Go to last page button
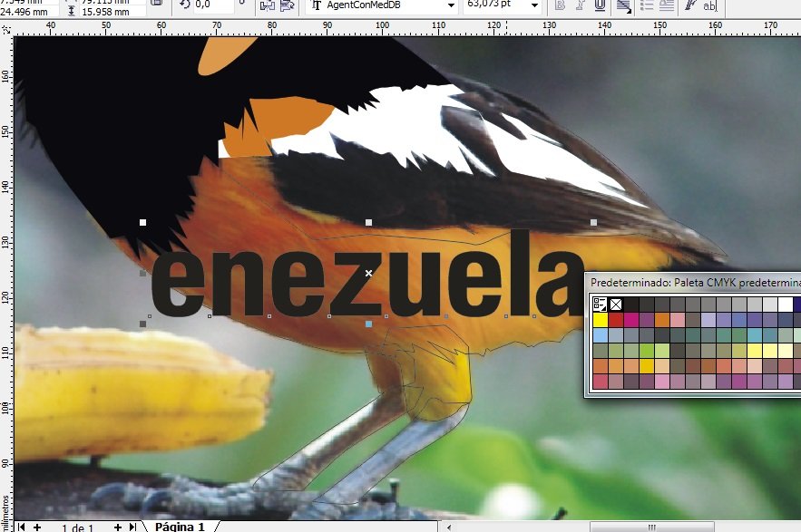The image size is (801, 532). 132,527
